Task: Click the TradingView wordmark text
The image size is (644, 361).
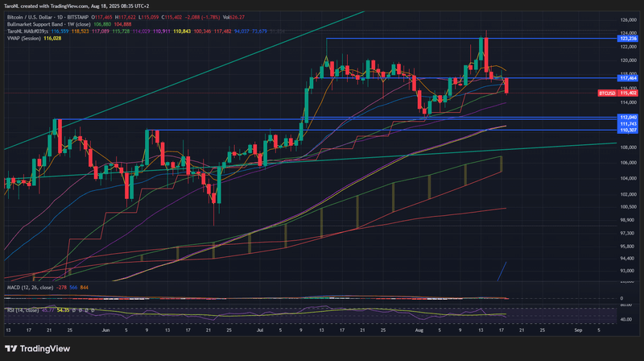Action: [45, 349]
